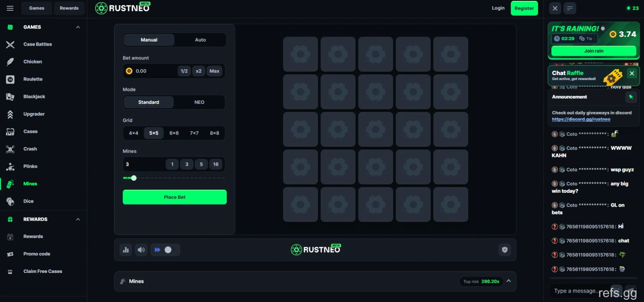
Task: Mute the game sound speaker icon
Action: [141, 250]
